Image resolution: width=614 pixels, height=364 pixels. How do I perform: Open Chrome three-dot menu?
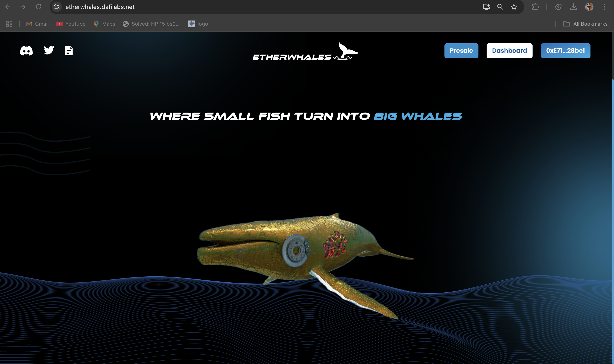point(604,7)
